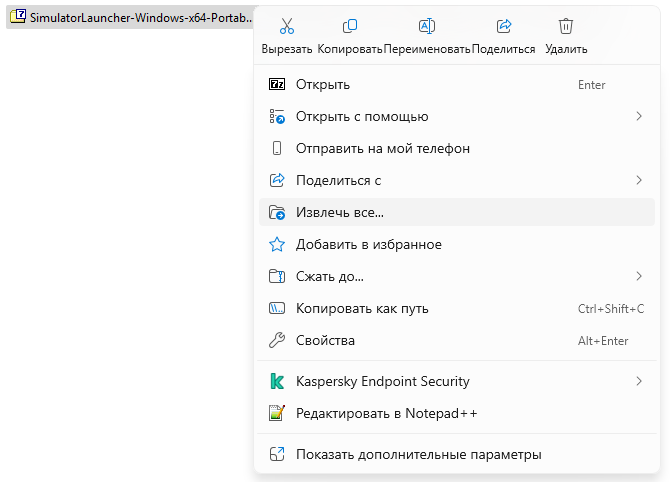Click the 7z icon beside Открыть
This screenshot has width=670, height=482.
278,85
